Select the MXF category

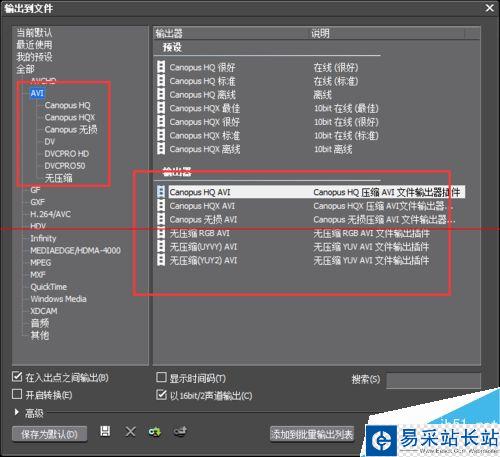pyautogui.click(x=38, y=275)
